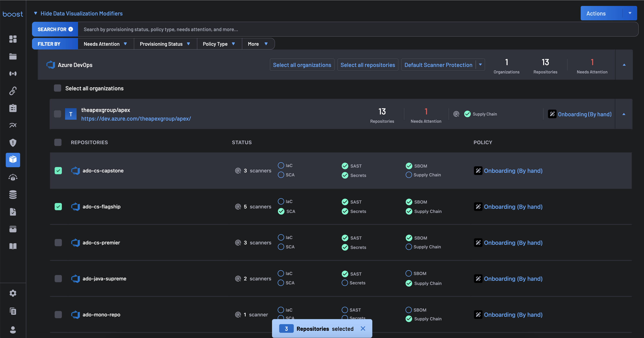Click the ado-mono-repo repository icon

(x=76, y=314)
